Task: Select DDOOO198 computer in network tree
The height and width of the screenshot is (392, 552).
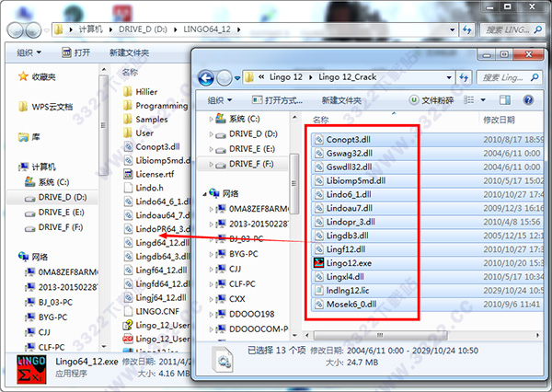Action: tap(251, 314)
